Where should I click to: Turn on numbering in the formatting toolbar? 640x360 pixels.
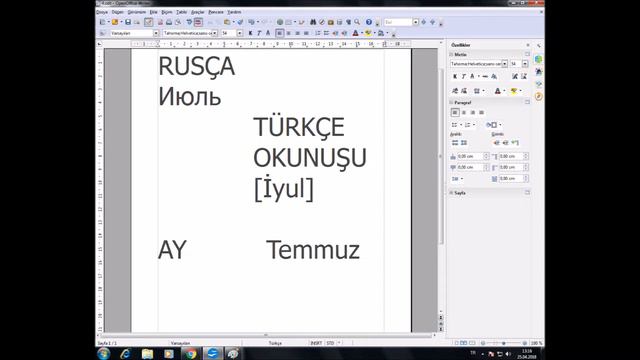317,33
